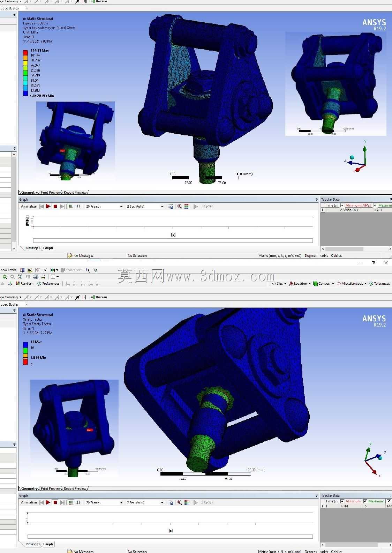
Task: Export animation video file in upper Graph panel
Action: tap(171, 206)
